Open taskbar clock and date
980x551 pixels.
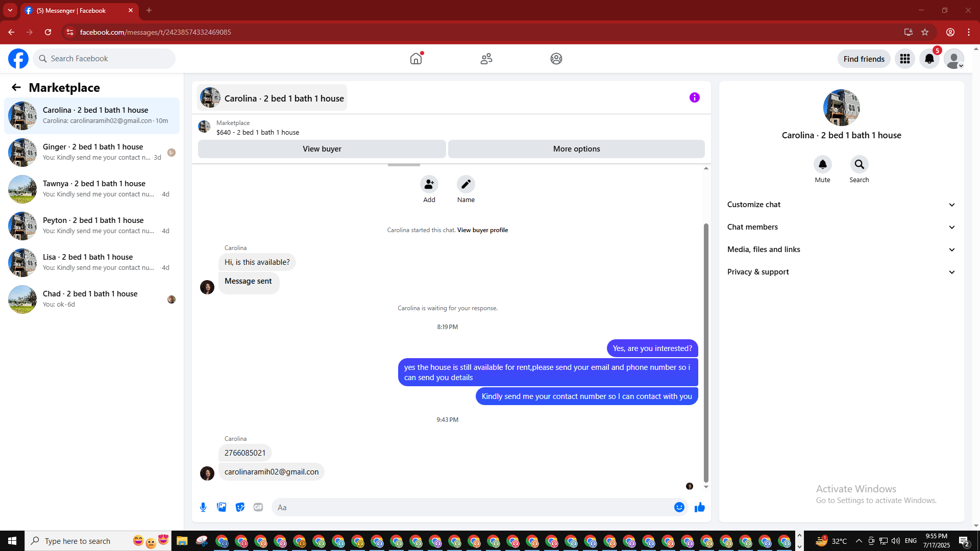pyautogui.click(x=936, y=541)
